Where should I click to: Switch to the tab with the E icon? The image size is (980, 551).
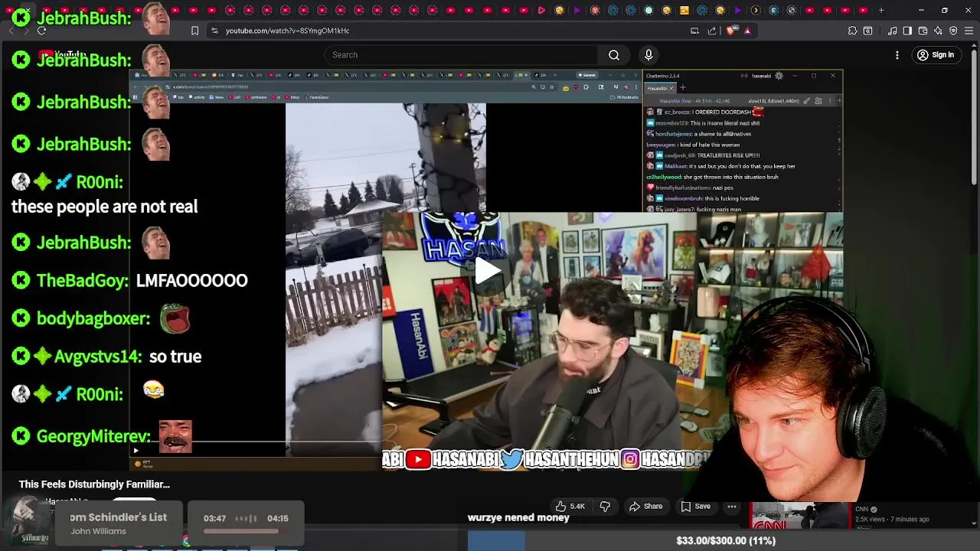[x=773, y=10]
